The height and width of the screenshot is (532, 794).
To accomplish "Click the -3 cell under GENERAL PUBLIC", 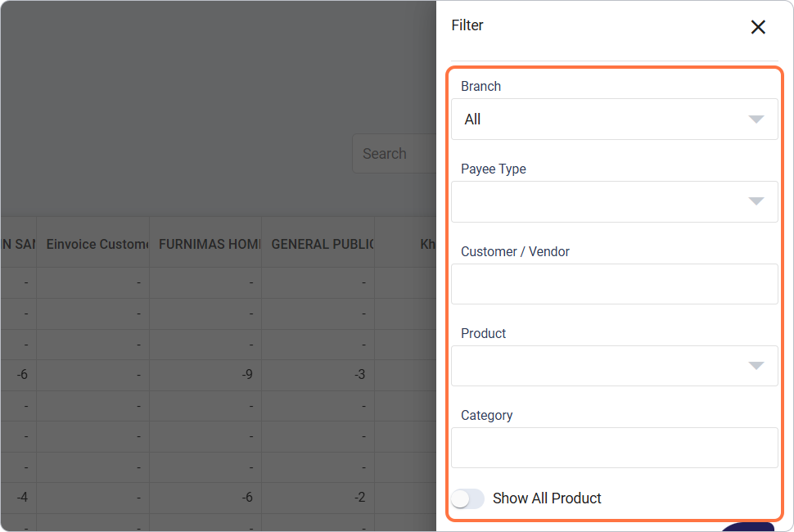I will coord(318,375).
